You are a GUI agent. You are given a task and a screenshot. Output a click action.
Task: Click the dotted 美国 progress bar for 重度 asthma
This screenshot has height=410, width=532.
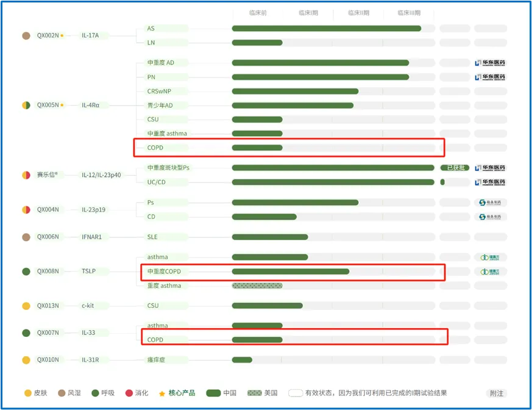257,286
